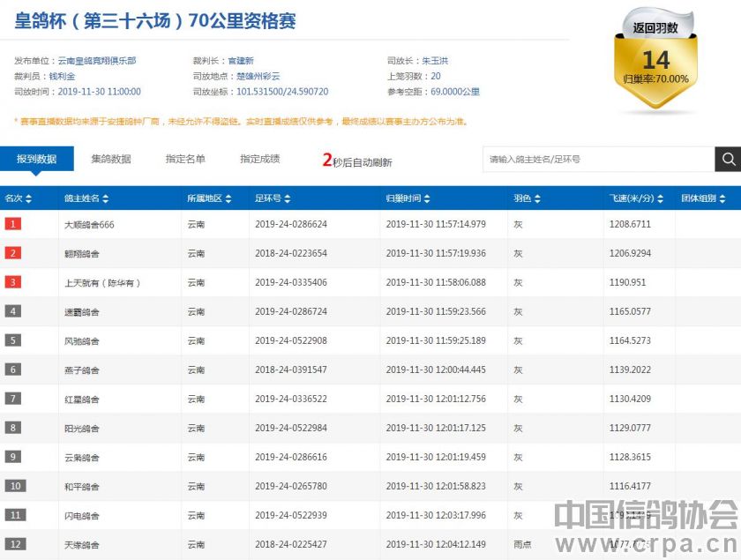Click the page title 皇鸽杯（第三十六场）70公里资格赛
Image resolution: width=741 pixels, height=560 pixels.
pyautogui.click(x=155, y=21)
